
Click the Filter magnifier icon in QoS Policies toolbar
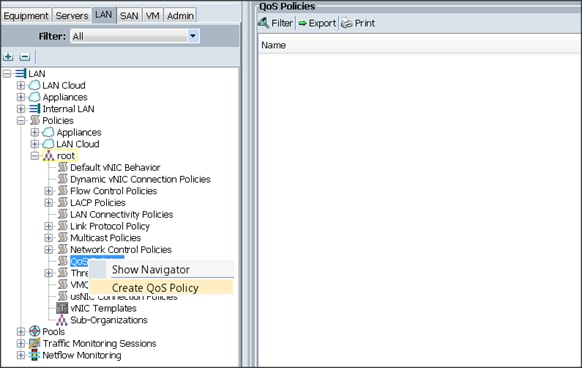point(264,23)
